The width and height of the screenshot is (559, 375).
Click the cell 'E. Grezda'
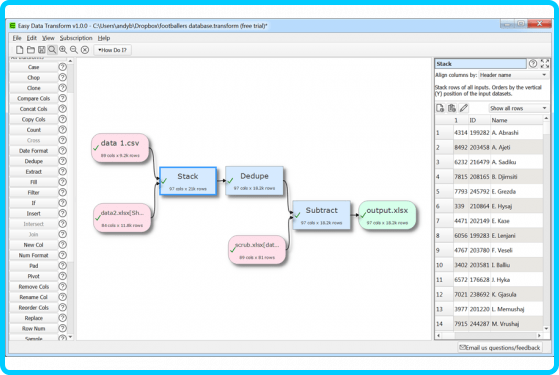point(516,191)
